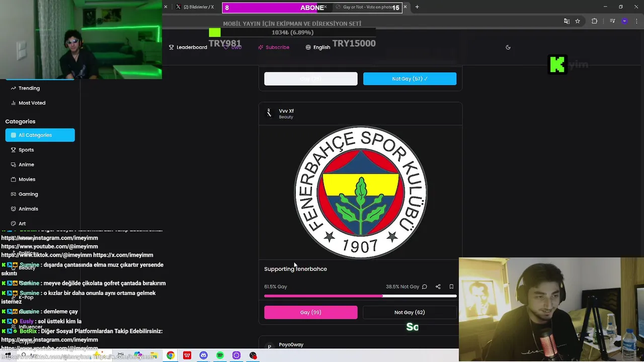Toggle dark mode with the moon icon

click(508, 47)
